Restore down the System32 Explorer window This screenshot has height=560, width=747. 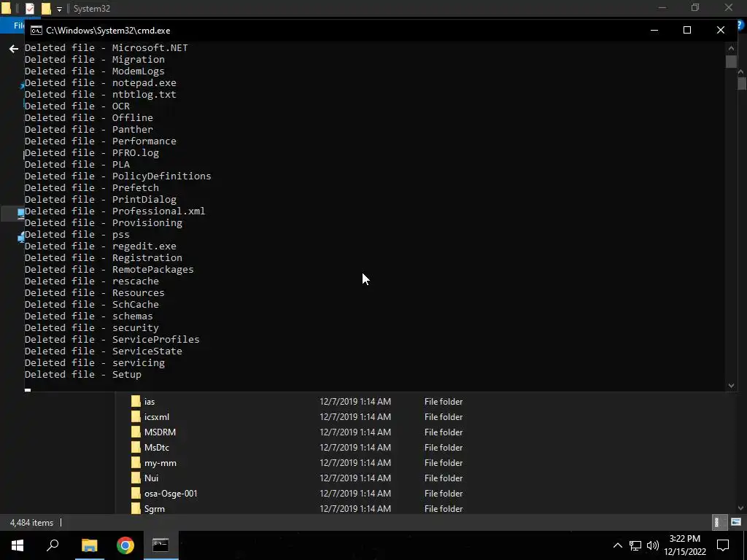click(x=695, y=7)
